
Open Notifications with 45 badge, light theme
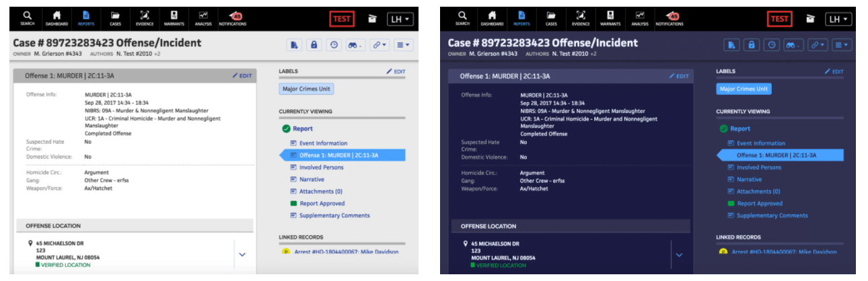[x=234, y=17]
